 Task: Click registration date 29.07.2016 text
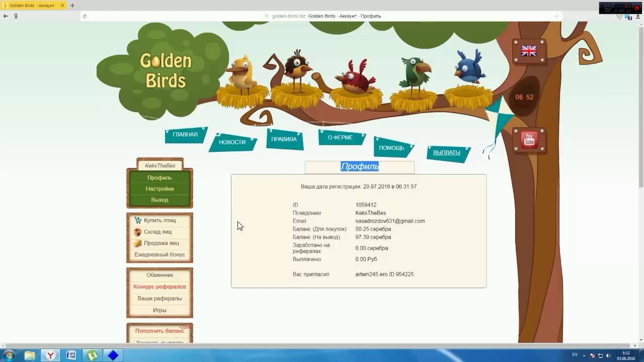coord(359,187)
